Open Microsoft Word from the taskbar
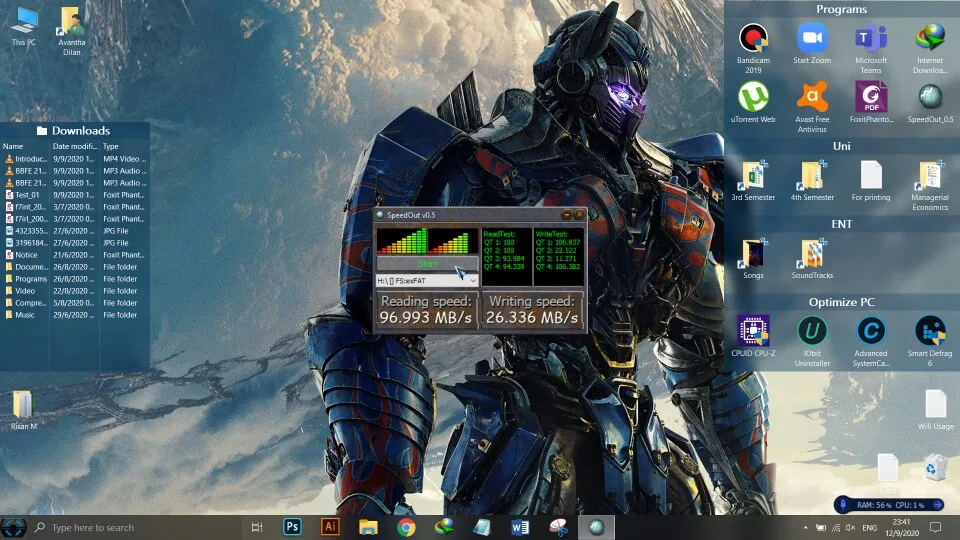This screenshot has height=540, width=960. [x=520, y=527]
